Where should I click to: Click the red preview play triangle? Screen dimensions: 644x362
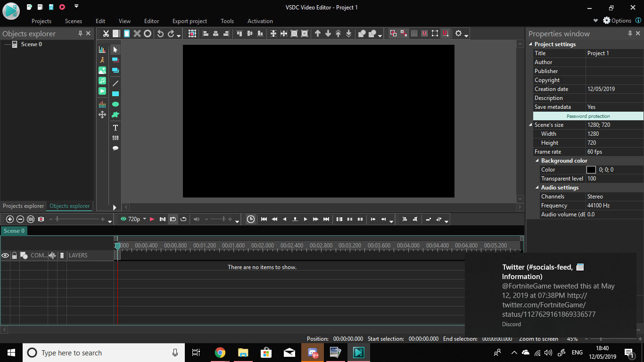click(152, 219)
